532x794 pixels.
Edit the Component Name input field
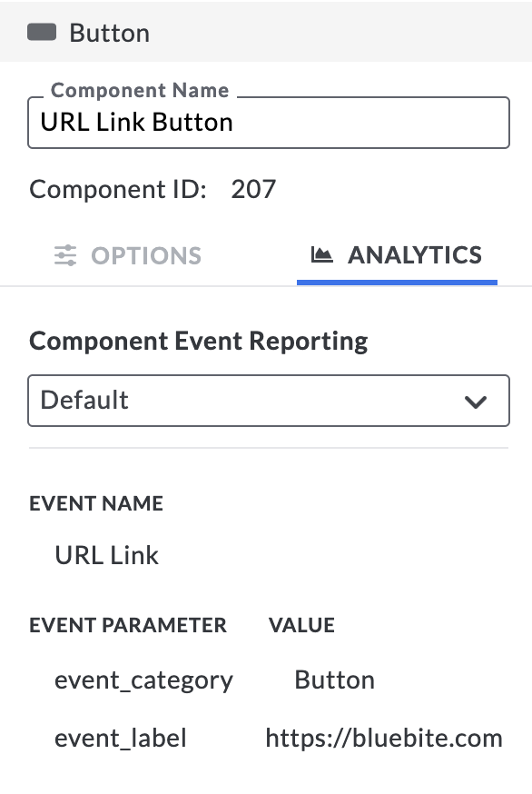[269, 123]
